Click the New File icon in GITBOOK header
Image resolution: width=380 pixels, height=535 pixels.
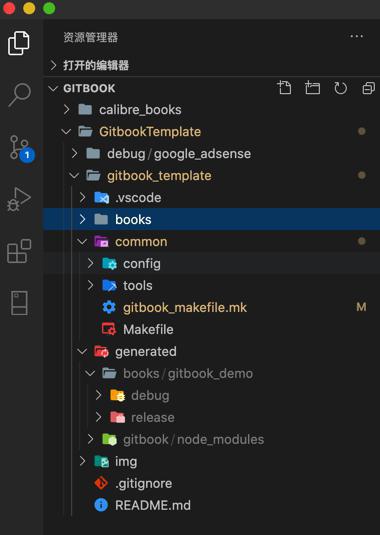pos(284,88)
